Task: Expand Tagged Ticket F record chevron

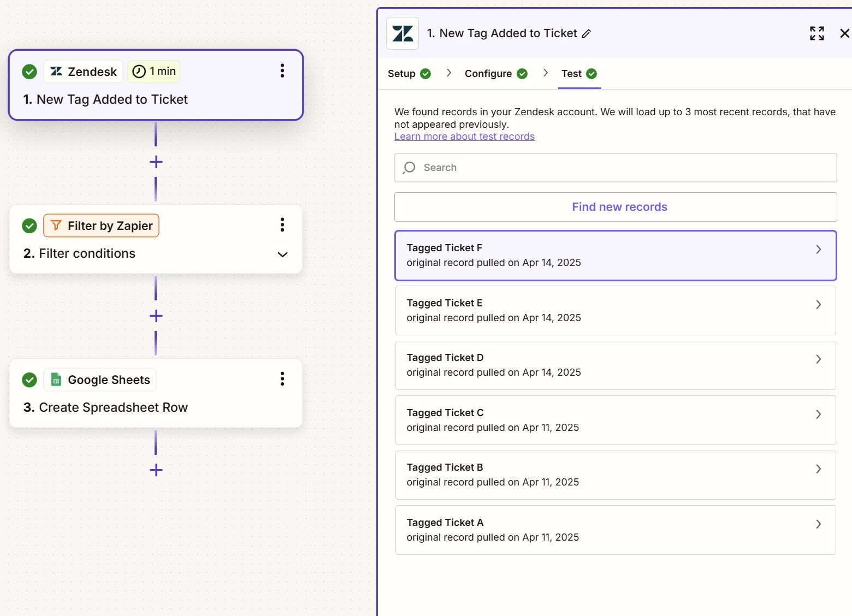Action: click(818, 250)
